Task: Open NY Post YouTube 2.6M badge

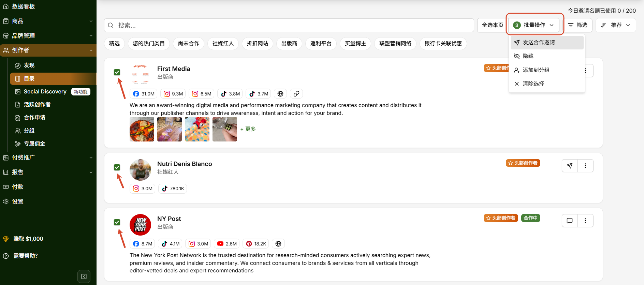Action: (x=227, y=244)
